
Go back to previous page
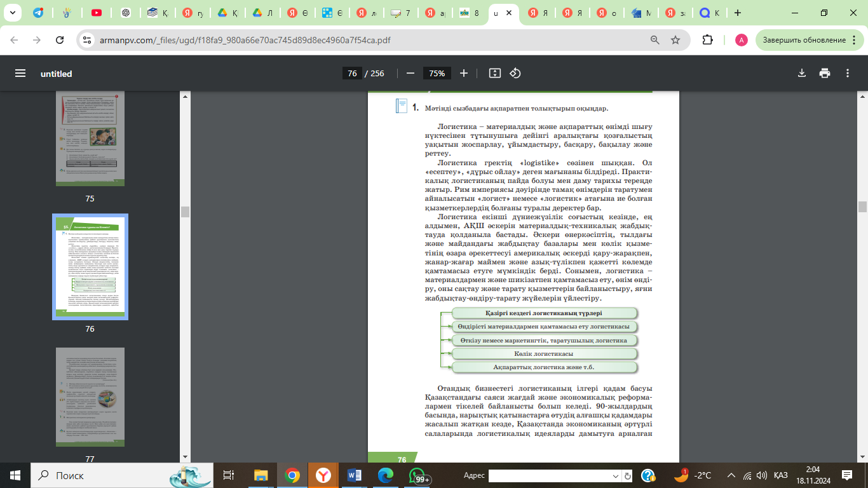point(14,39)
